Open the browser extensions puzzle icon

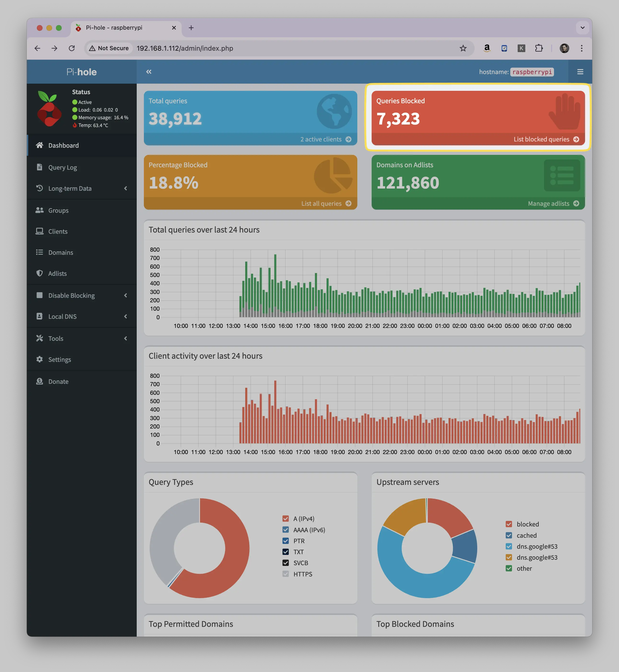[x=539, y=48]
